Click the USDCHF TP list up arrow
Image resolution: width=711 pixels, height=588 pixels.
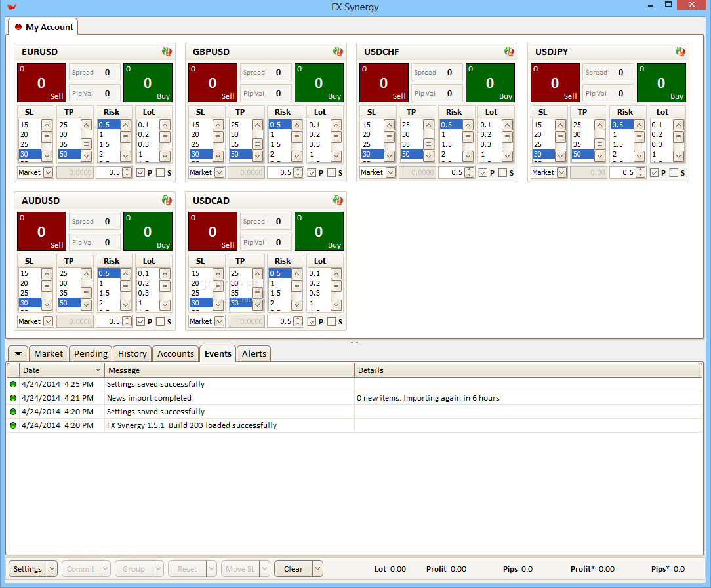428,125
